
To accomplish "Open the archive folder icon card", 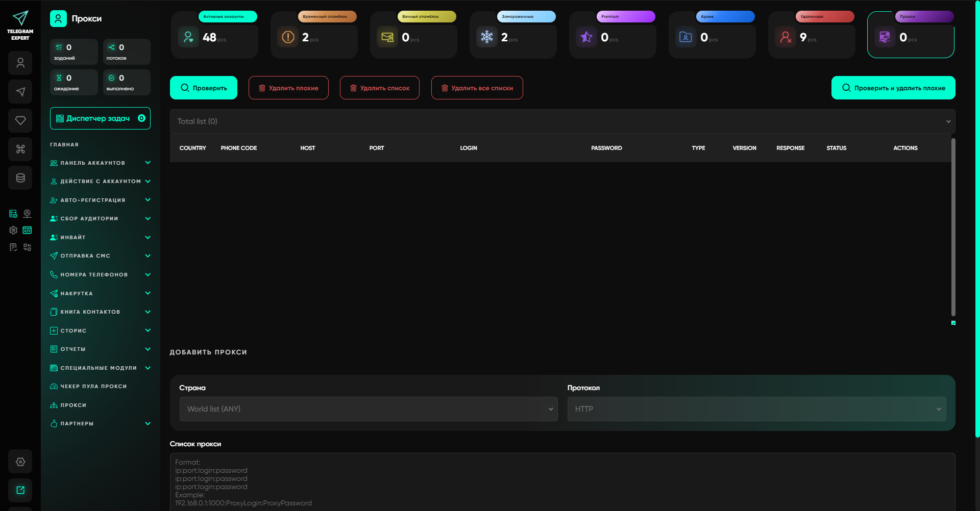I will (685, 37).
